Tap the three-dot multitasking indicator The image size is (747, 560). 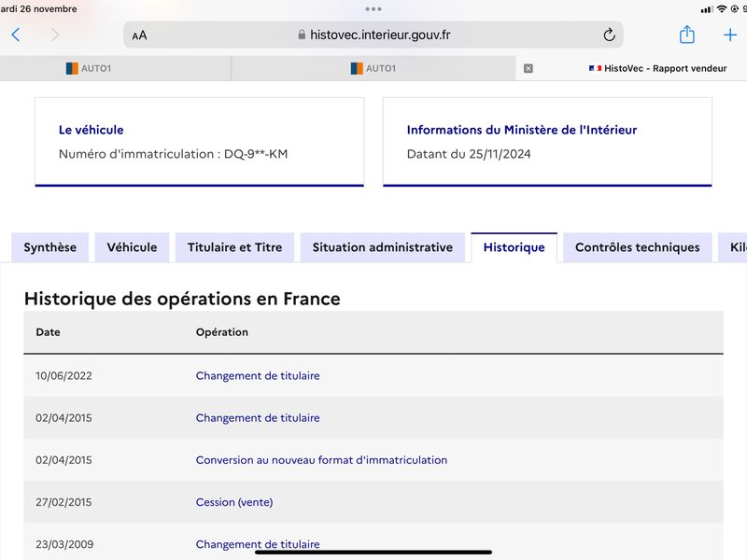click(373, 9)
